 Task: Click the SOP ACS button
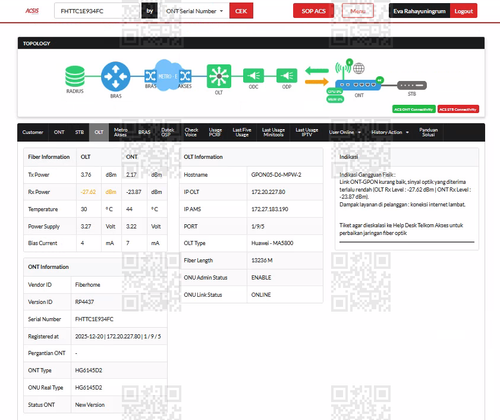click(313, 11)
